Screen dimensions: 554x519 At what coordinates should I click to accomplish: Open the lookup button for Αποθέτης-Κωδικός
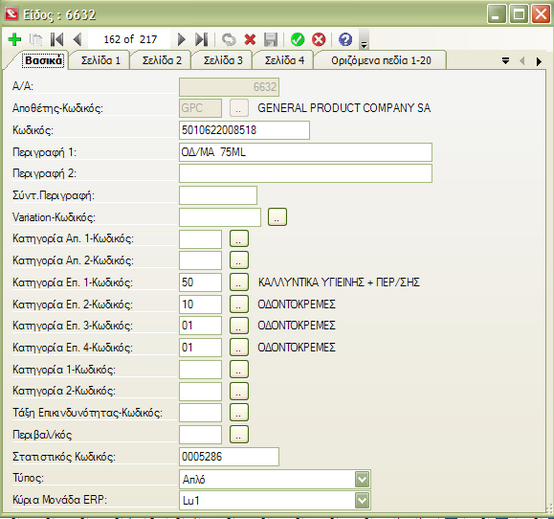(x=239, y=108)
